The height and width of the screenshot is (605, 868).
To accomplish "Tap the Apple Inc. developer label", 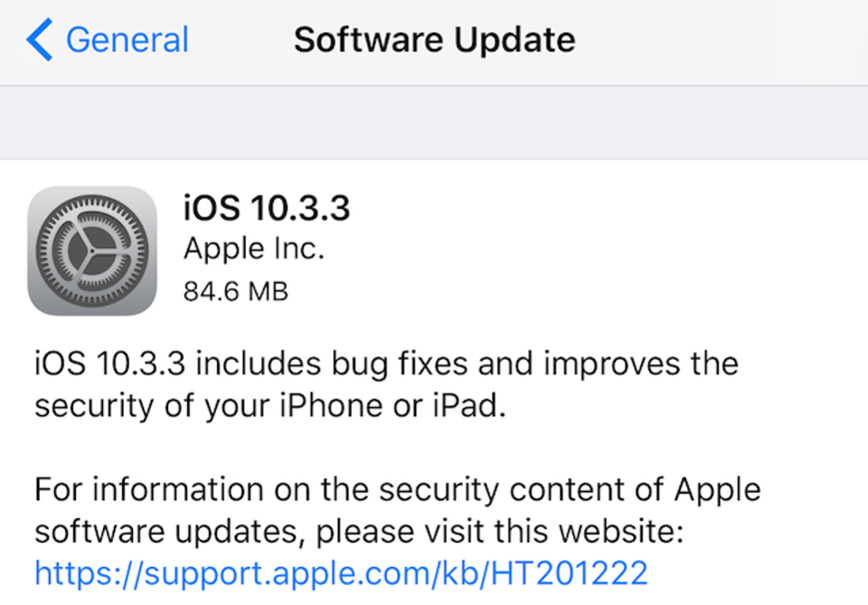I will (x=252, y=249).
